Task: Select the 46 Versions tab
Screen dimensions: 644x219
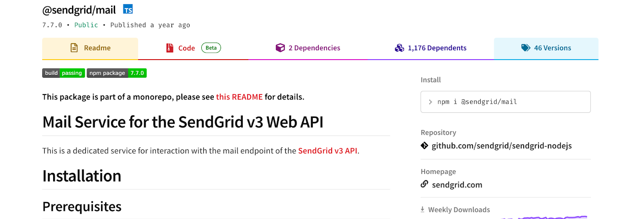Action: coord(552,48)
